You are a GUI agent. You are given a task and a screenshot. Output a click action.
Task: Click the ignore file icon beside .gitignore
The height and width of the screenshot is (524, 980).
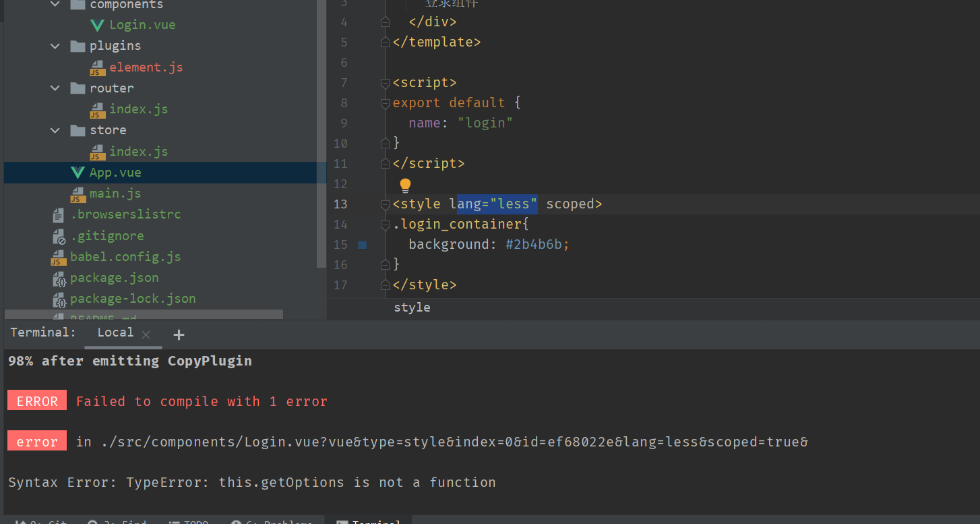point(57,235)
